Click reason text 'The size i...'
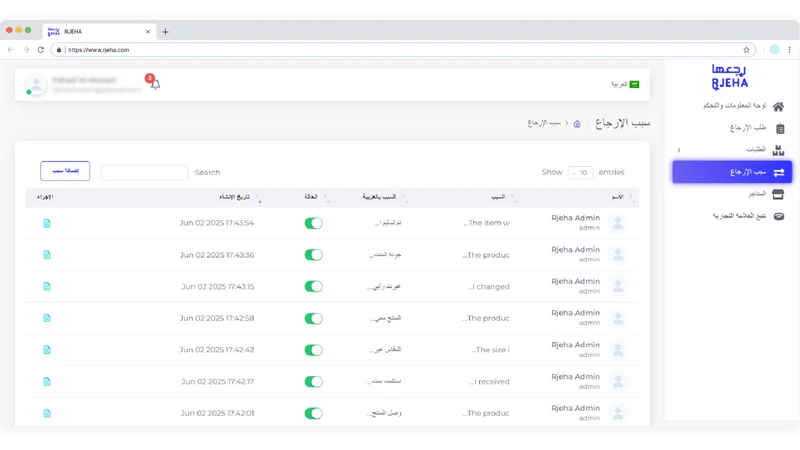Image resolution: width=800 pixels, height=450 pixels. [490, 350]
